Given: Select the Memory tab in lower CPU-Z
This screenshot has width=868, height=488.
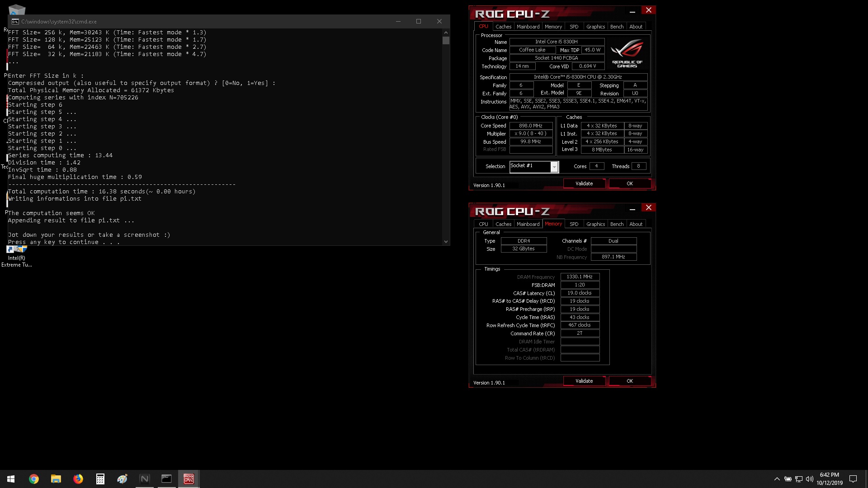Looking at the screenshot, I should (553, 224).
